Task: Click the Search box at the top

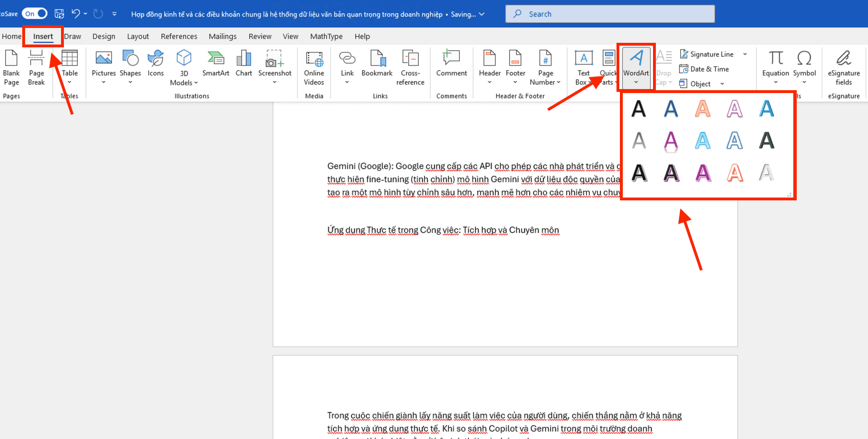Action: tap(609, 13)
